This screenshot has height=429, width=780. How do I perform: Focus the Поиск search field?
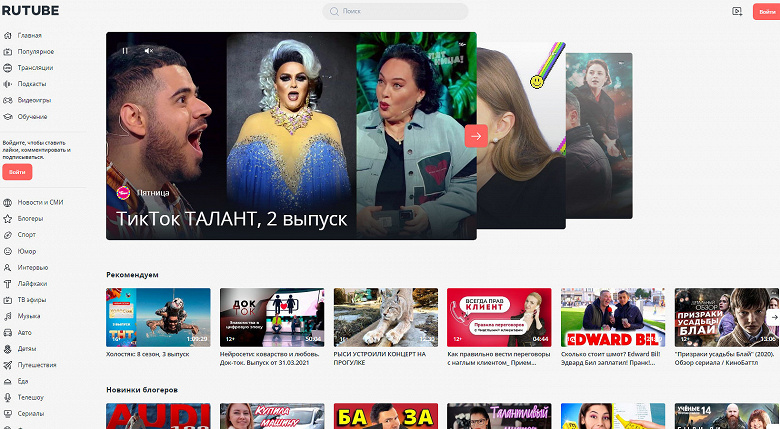click(395, 11)
